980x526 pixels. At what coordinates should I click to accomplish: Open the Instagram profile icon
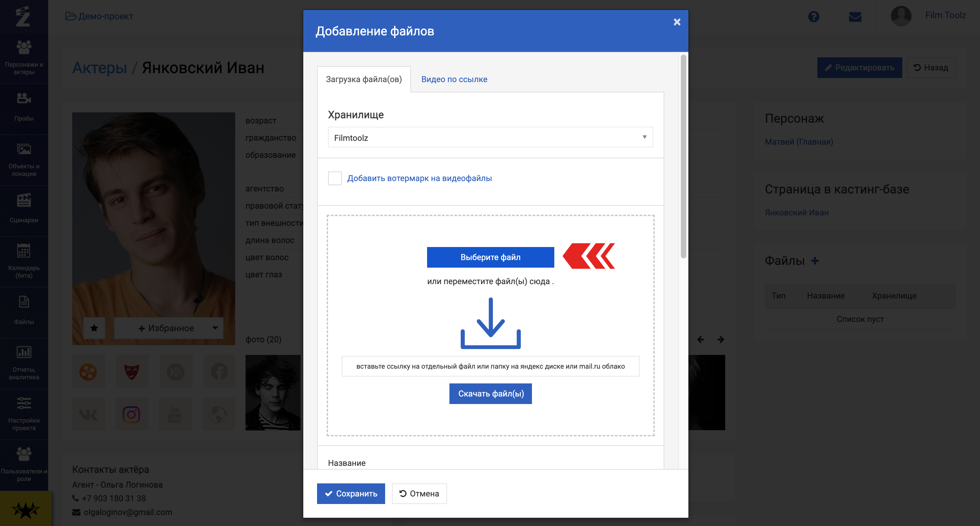click(132, 414)
